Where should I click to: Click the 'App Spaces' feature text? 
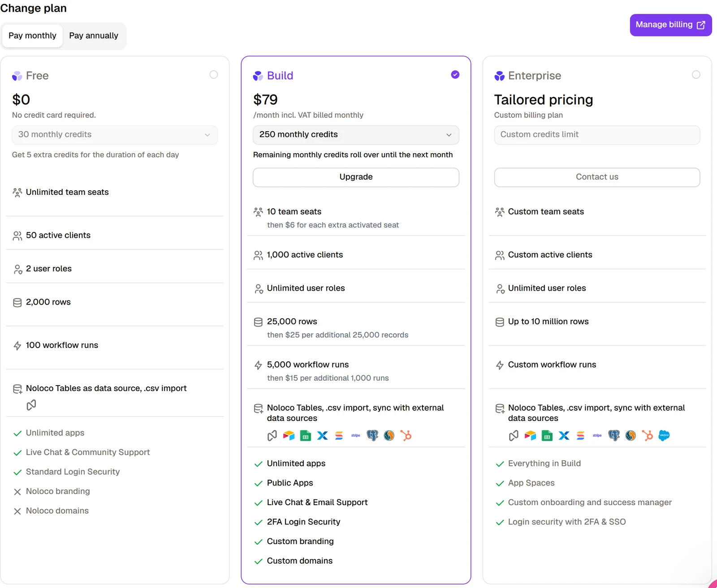pos(531,483)
